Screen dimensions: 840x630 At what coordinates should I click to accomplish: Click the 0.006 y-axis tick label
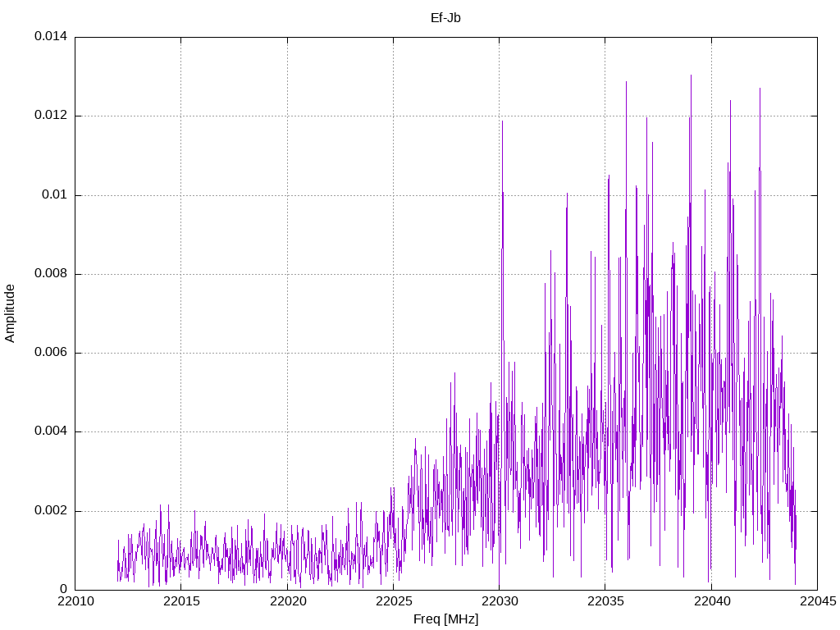(x=51, y=353)
